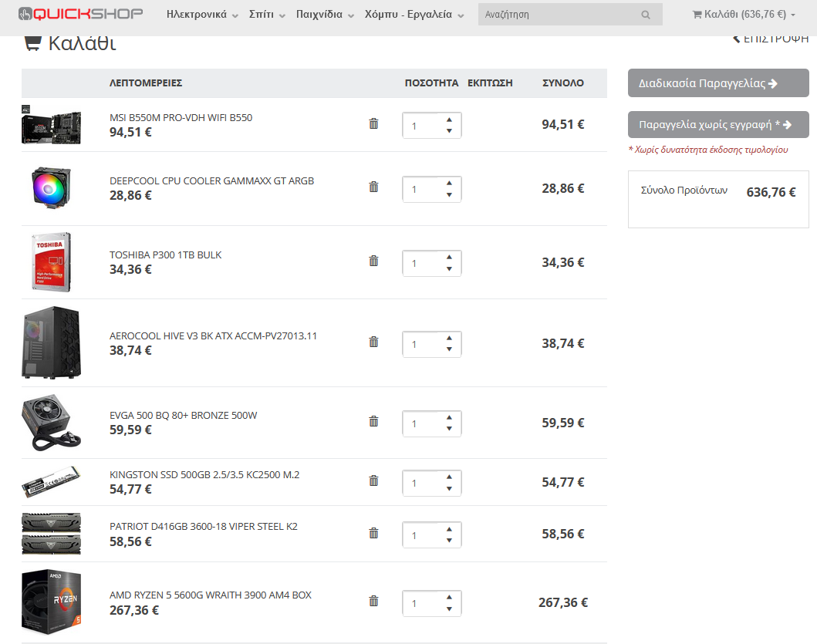
Task: Remove EVGA 500 BQ power supply
Action: [373, 421]
